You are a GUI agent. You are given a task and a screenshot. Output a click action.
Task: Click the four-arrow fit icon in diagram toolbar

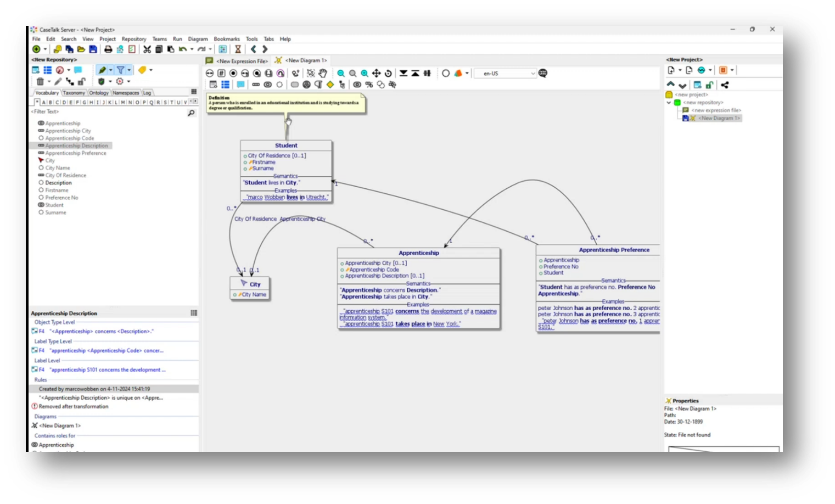376,73
